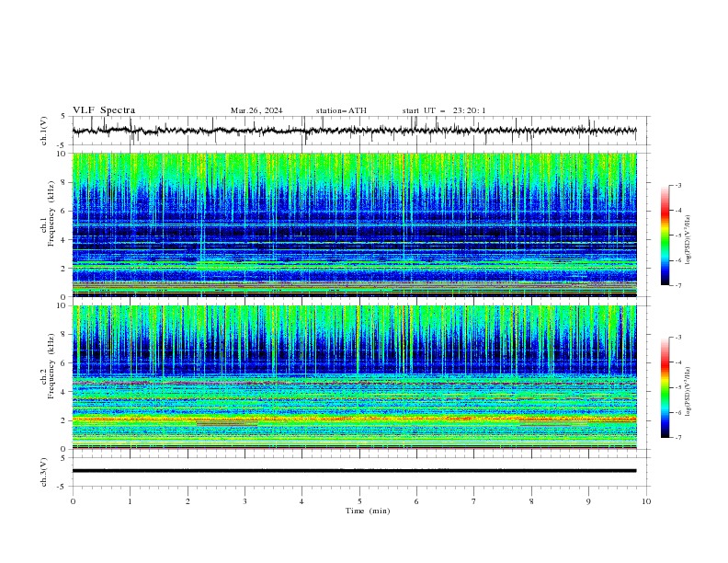Viewport: 728px width, 563px height.
Task: Click time axis tick label '3'
Action: click(245, 501)
